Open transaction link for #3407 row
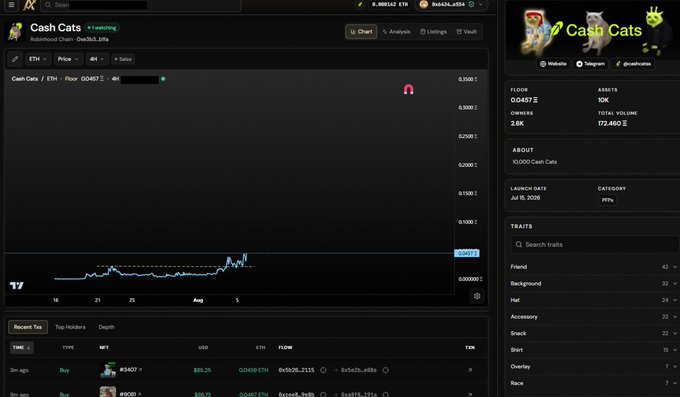Viewport: 680px width, 397px height. (x=470, y=370)
